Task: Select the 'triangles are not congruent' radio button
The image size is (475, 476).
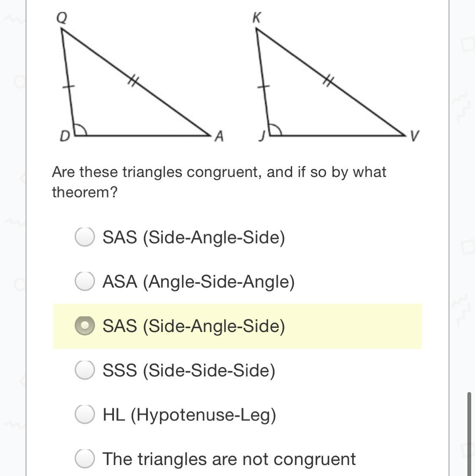Action: pos(84,459)
